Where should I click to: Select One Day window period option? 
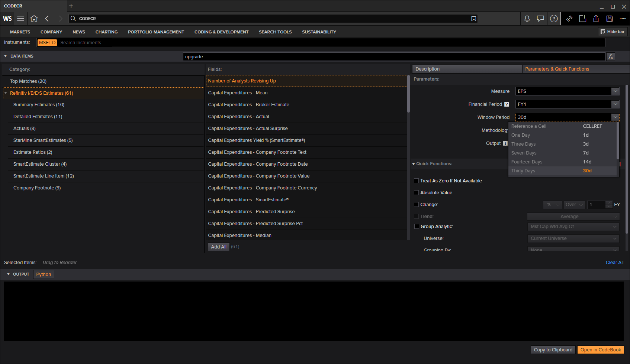point(562,135)
